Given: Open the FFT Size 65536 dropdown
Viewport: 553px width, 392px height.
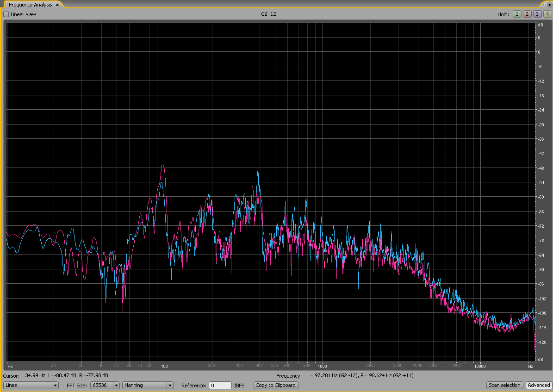Looking at the screenshot, I should (105, 386).
